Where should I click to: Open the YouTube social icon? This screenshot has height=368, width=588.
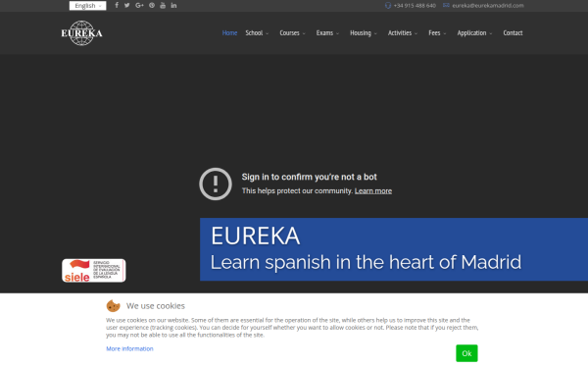point(163,5)
